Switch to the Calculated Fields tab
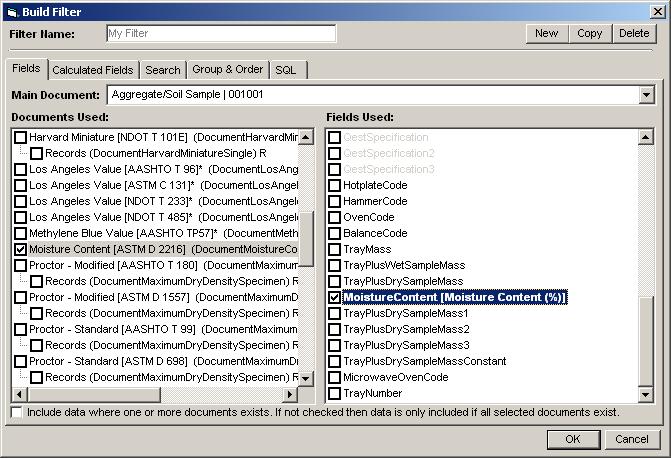 click(92, 70)
